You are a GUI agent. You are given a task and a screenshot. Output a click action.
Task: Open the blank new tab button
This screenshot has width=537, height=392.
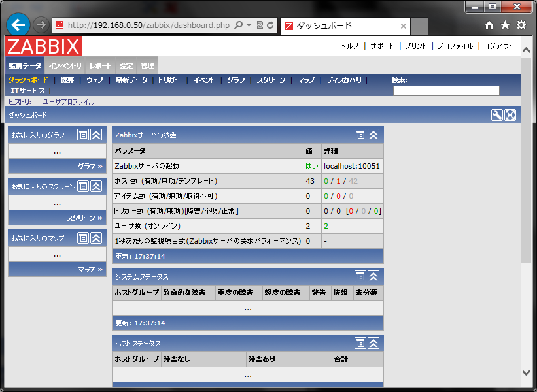coord(419,26)
